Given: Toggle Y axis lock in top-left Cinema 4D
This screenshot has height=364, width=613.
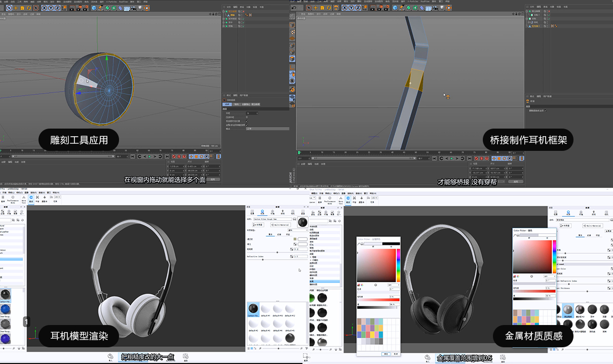Looking at the screenshot, I should click(51, 8).
